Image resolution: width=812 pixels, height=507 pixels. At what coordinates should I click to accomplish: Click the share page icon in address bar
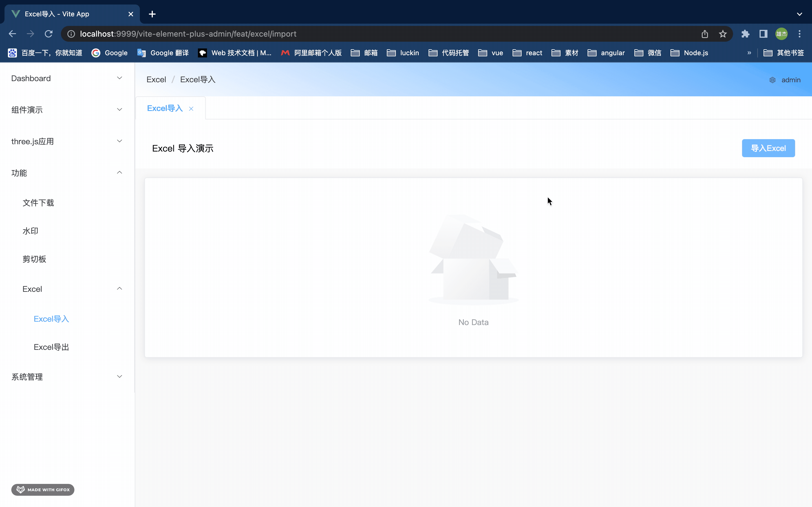click(704, 34)
